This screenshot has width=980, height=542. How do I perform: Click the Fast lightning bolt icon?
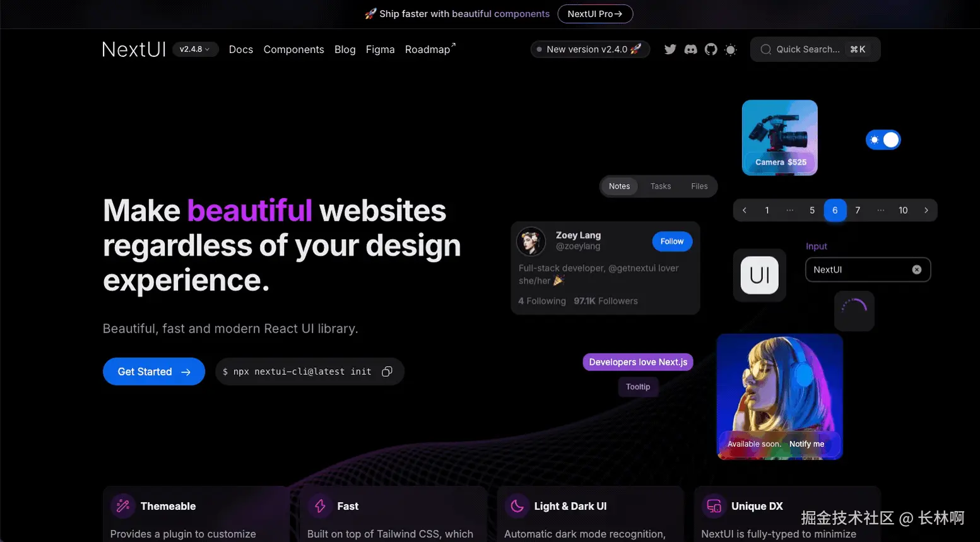320,506
